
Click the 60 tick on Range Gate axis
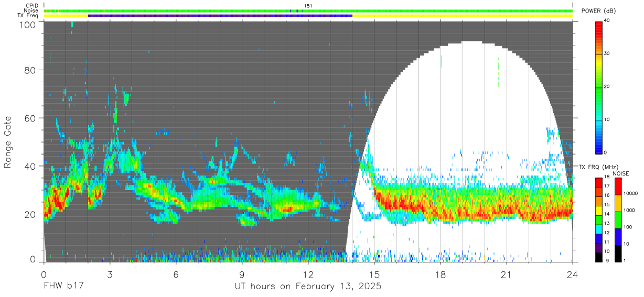pyautogui.click(x=30, y=118)
